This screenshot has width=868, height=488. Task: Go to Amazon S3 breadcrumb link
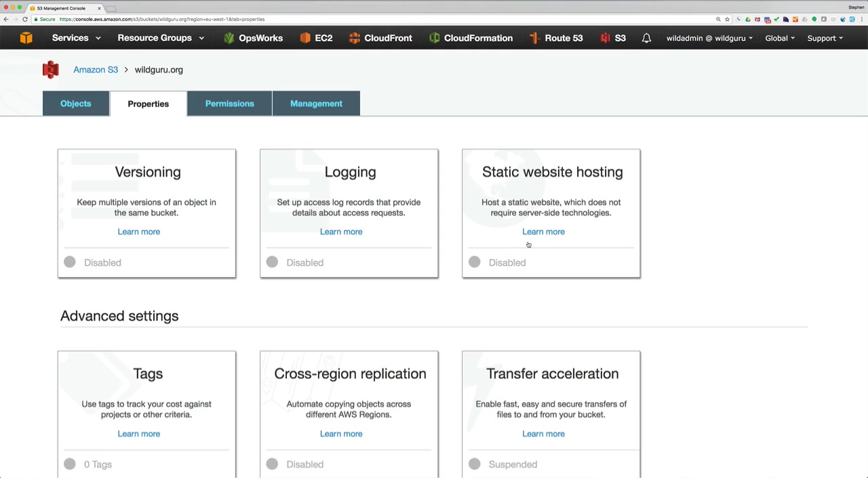(x=96, y=70)
